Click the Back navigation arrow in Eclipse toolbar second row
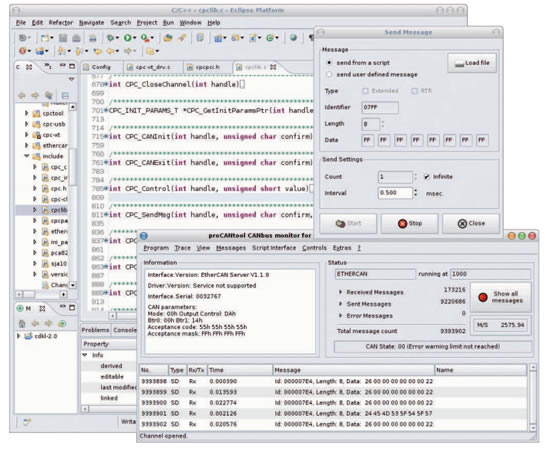This screenshot has width=547, height=450. 111,51
